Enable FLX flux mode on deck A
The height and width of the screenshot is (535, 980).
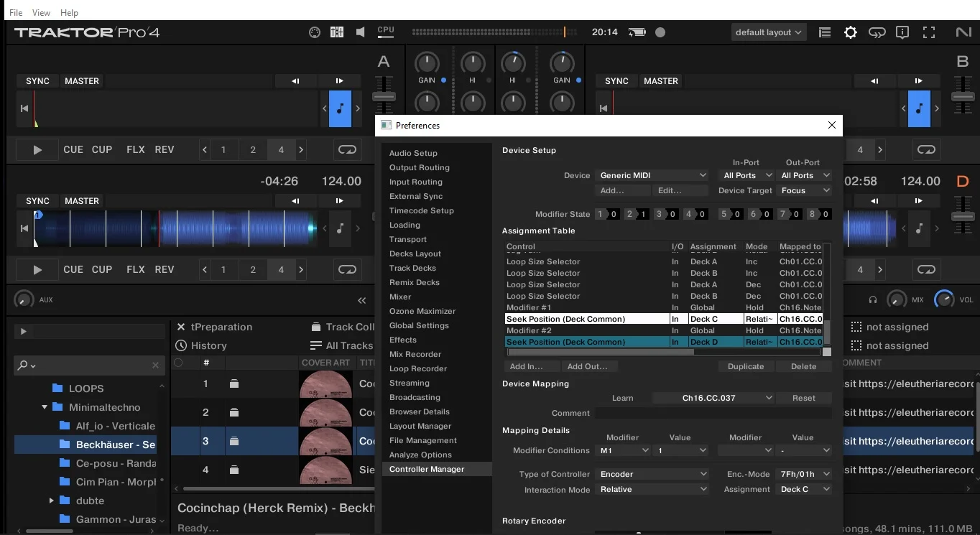(136, 149)
